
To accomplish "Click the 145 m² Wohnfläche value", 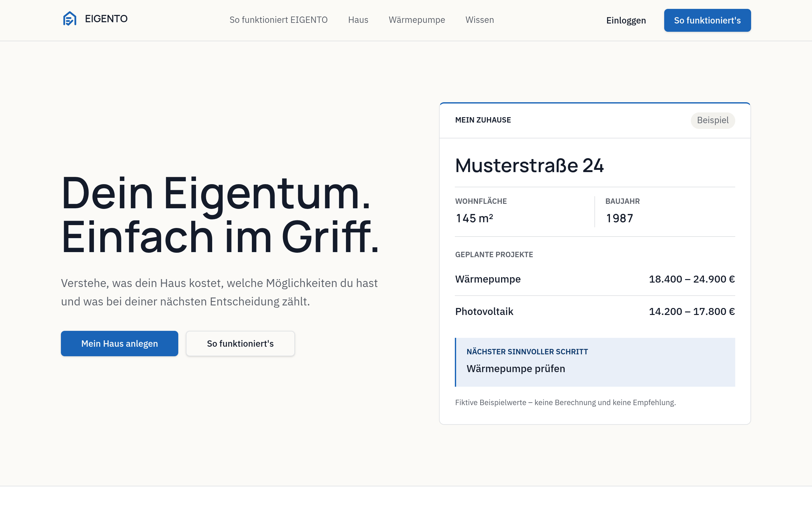I will [474, 218].
